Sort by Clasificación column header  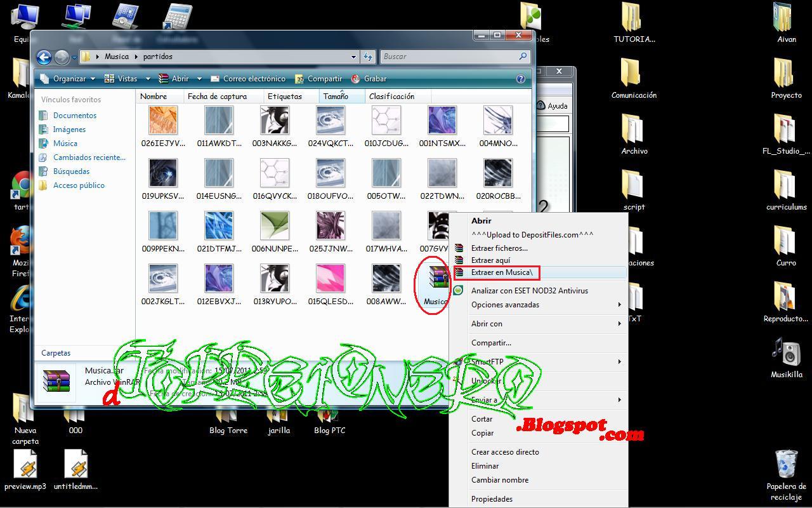(398, 97)
